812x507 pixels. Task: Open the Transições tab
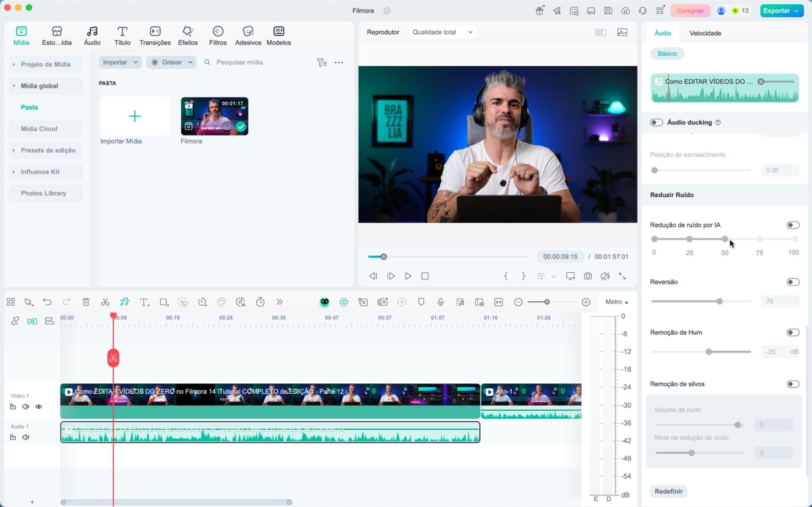pos(155,36)
